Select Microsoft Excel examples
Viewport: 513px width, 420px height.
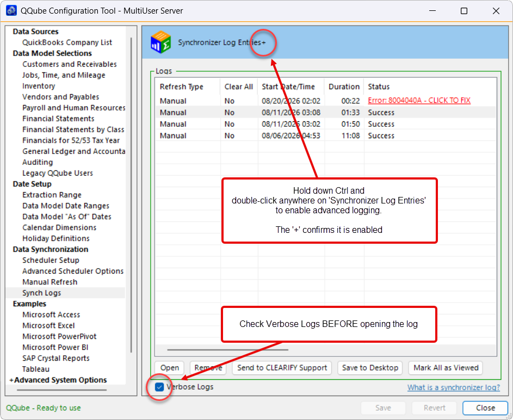coord(48,325)
